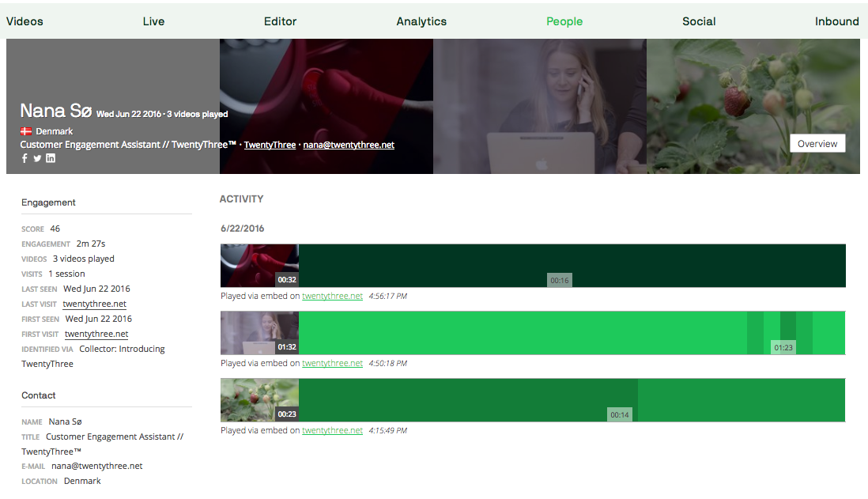This screenshot has width=868, height=499.
Task: Click the Contact section heading
Action: pyautogui.click(x=39, y=395)
